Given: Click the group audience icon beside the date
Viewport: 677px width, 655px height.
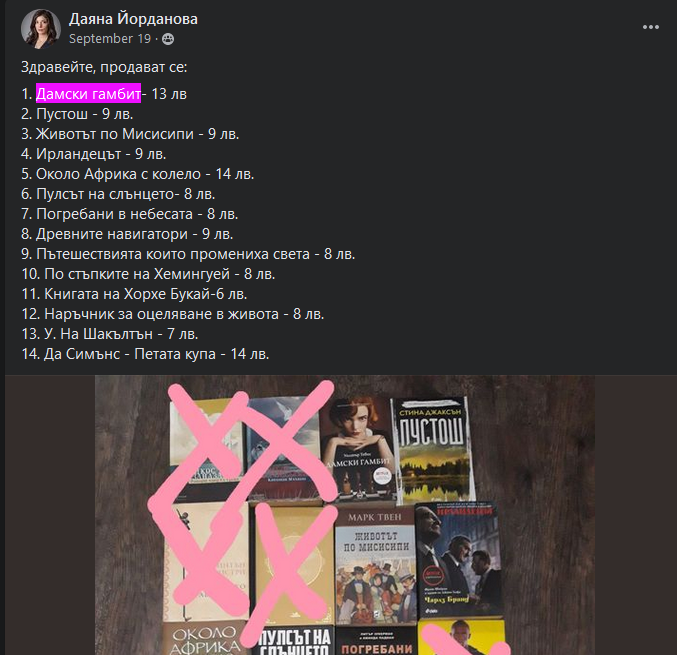Looking at the screenshot, I should point(168,39).
